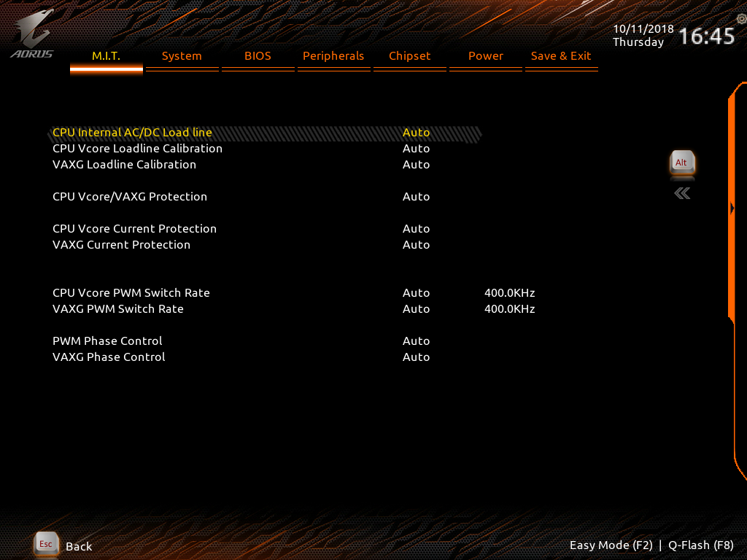Switch to Easy Mode (F2)
Image resolution: width=747 pixels, height=560 pixels.
click(611, 545)
